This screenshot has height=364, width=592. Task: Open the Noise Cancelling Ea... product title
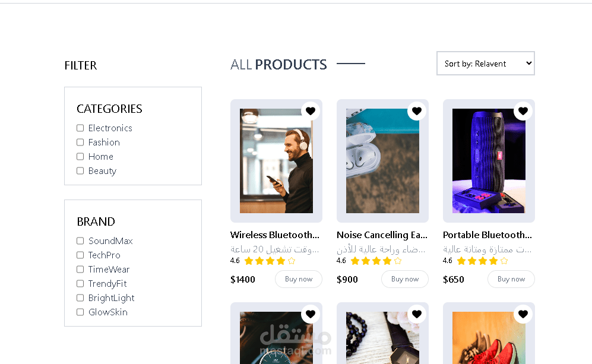382,235
